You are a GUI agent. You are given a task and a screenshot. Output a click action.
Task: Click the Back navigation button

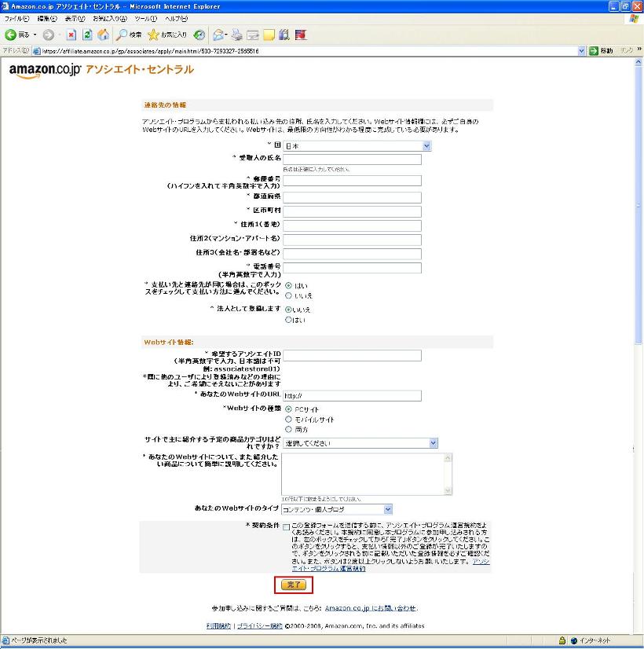16,35
